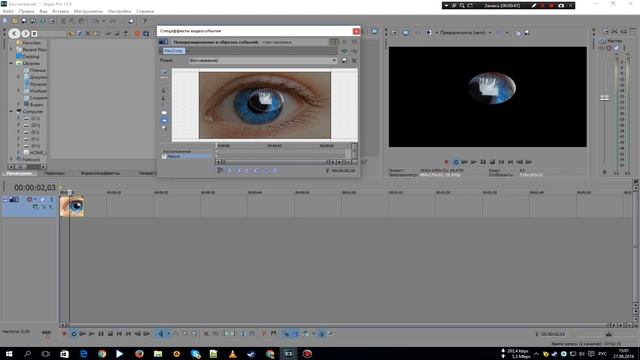
Task: Click record button in timeline transport bar
Action: (x=64, y=333)
